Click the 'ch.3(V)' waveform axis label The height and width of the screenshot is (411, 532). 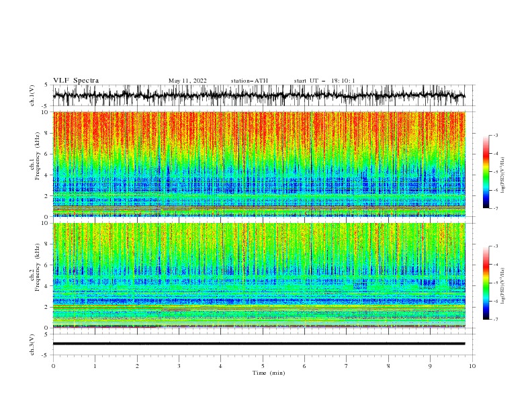pos(32,345)
